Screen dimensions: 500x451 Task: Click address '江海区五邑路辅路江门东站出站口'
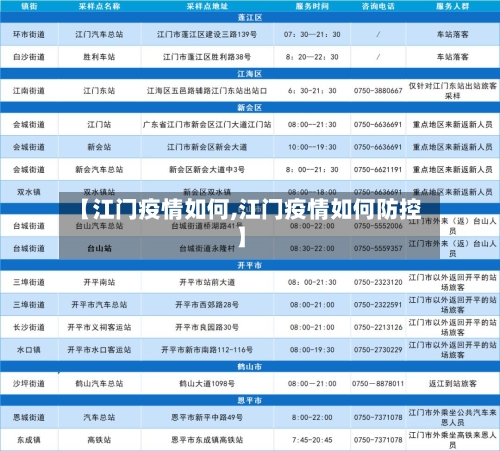point(207,91)
